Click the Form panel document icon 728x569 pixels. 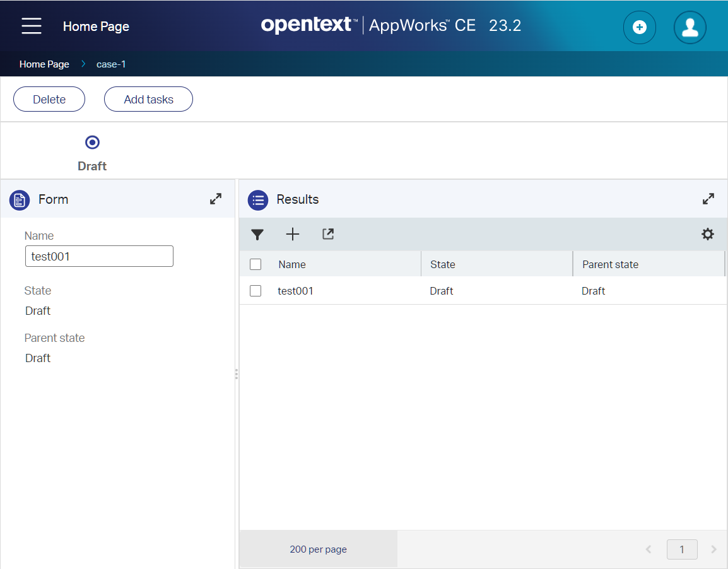[20, 200]
